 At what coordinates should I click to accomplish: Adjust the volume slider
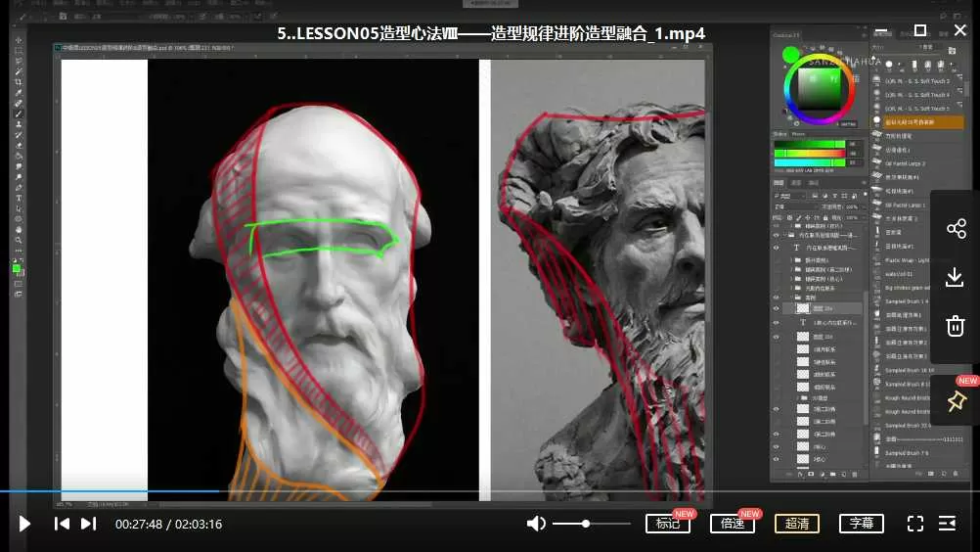pos(586,524)
